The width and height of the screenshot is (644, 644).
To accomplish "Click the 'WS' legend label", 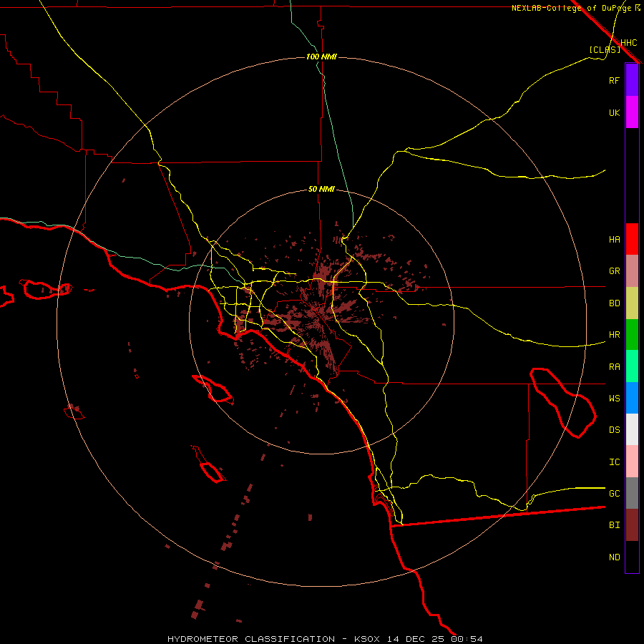I will [615, 398].
